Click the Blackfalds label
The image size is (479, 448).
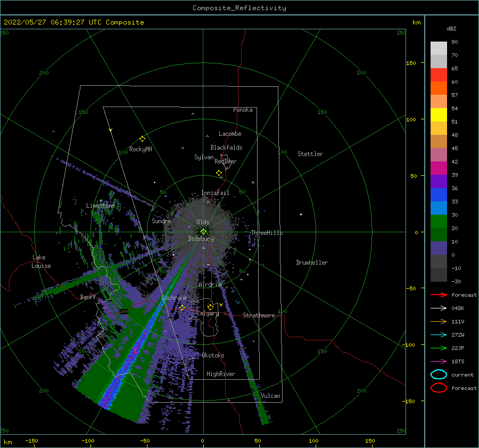coord(226,148)
